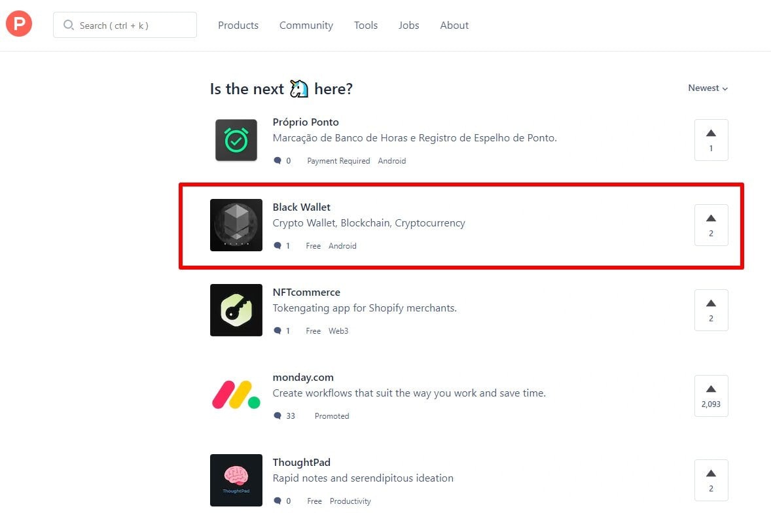Click Free tag under Black Wallet
Image resolution: width=771 pixels, height=532 pixels.
[314, 246]
